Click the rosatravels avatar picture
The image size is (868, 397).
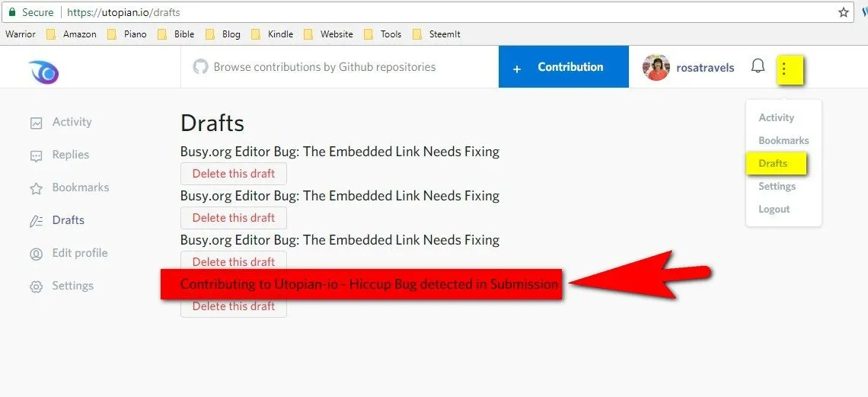(656, 68)
